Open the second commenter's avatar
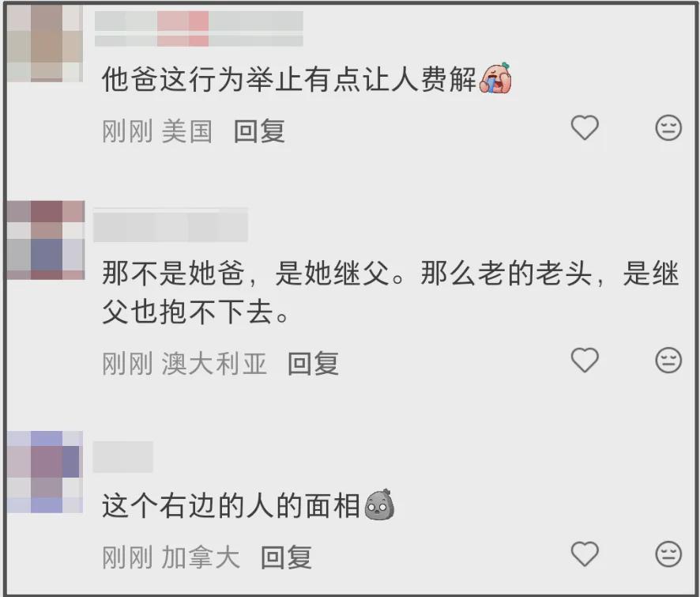The height and width of the screenshot is (597, 700). [46, 240]
